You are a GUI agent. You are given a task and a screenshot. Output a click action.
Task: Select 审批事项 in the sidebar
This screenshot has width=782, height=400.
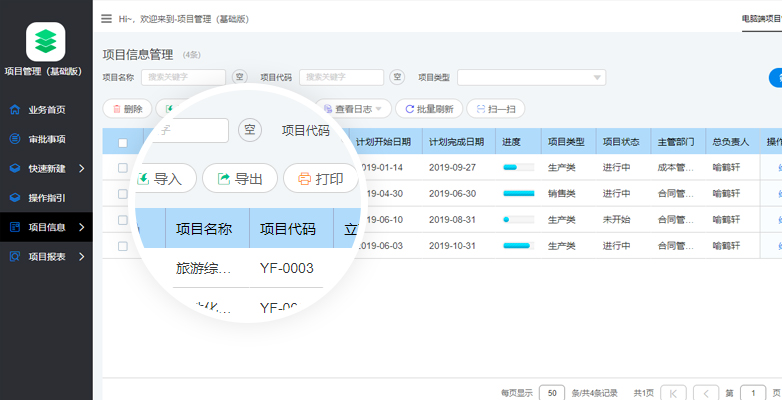(46, 139)
